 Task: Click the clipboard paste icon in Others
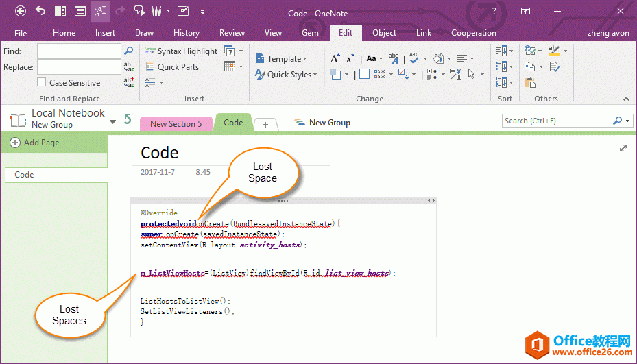pos(530,82)
